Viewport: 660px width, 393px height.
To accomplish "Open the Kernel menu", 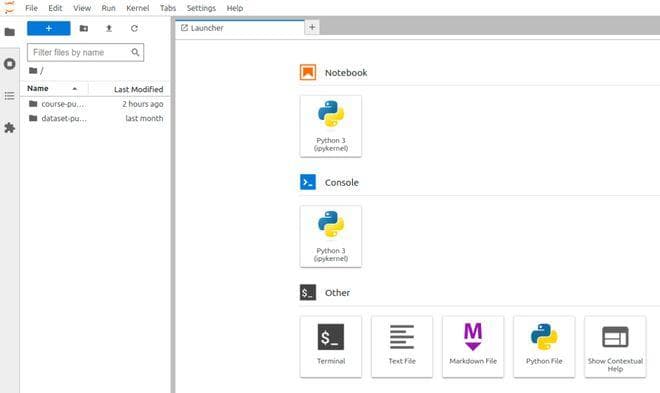I will 138,8.
